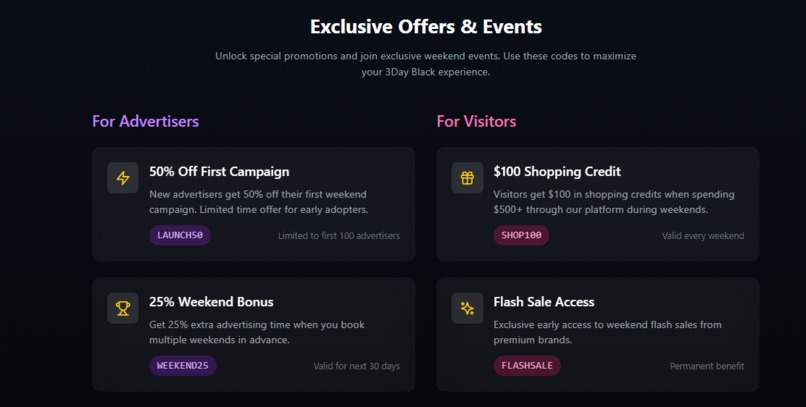Click the lightning bolt icon
This screenshot has width=806, height=407.
123,178
